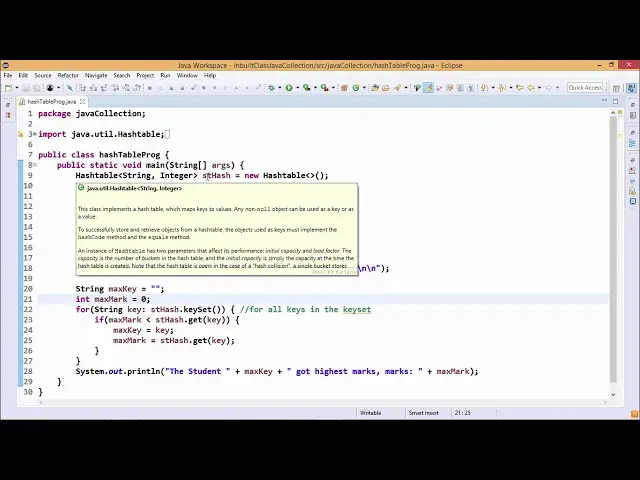Expand External Tools dropdown arrow

333,88
